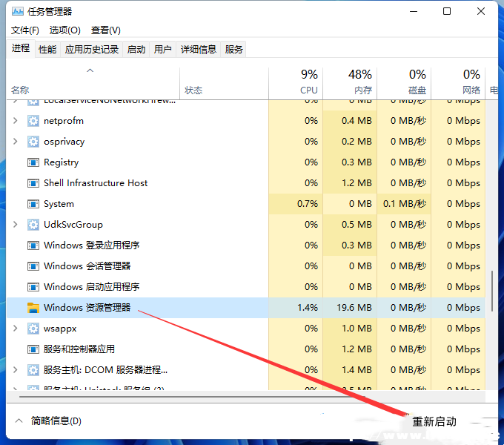Select the UdkSvcGroup process name

coord(73,225)
